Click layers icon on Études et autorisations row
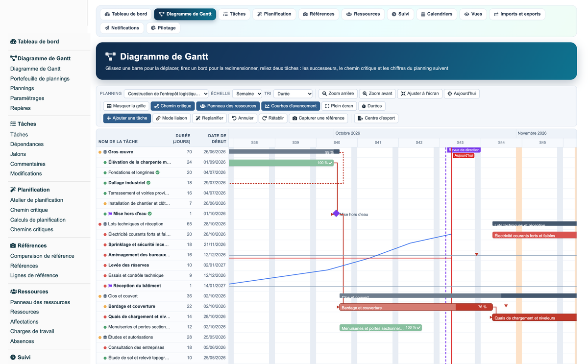Viewport: 588px width, 364px height. pos(105,337)
